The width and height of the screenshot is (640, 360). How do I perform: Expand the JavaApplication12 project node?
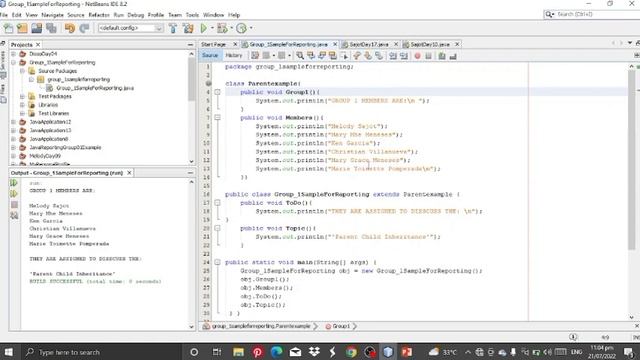tap(13, 122)
